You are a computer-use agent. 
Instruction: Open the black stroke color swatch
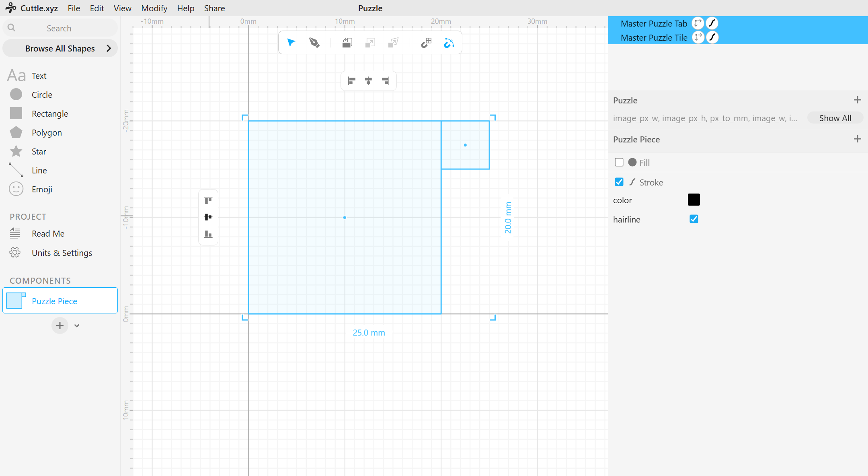coord(694,200)
